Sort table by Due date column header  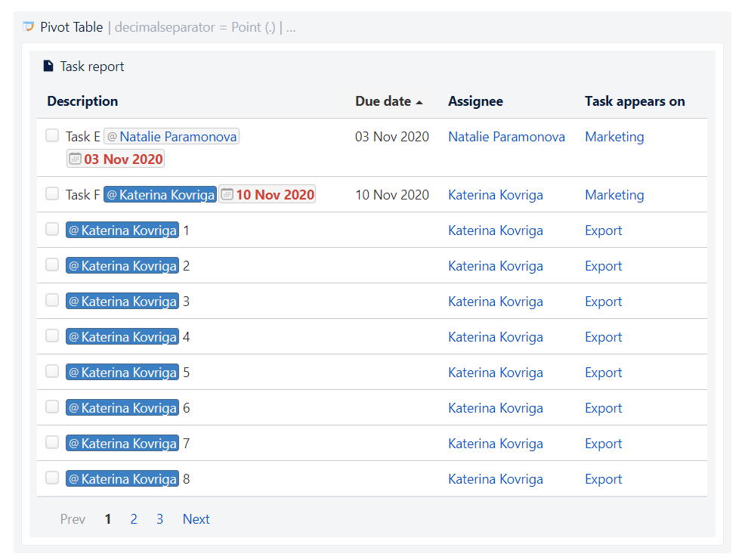coord(383,101)
